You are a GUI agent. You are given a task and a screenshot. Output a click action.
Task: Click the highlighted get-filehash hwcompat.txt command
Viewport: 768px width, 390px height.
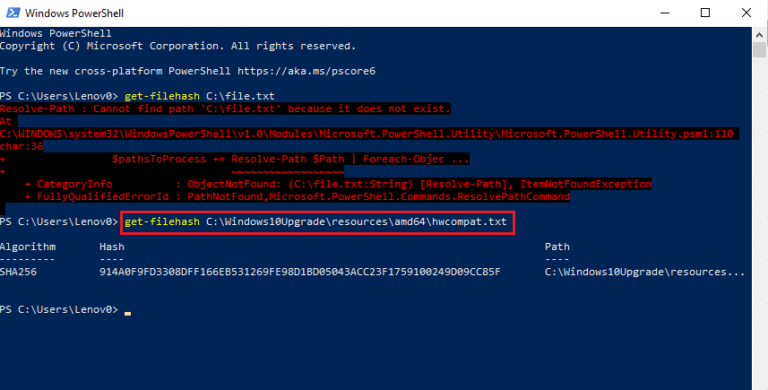pyautogui.click(x=317, y=222)
